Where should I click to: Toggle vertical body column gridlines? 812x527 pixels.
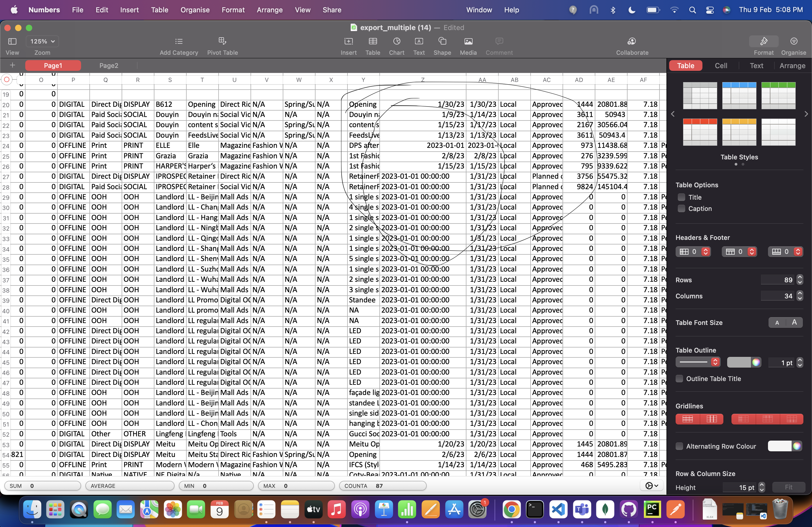pyautogui.click(x=711, y=419)
